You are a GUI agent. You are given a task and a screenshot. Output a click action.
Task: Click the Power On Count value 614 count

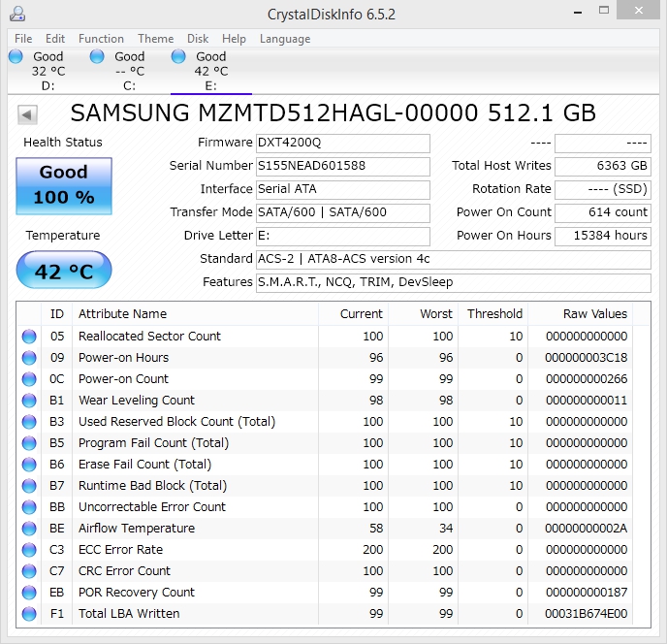(603, 212)
